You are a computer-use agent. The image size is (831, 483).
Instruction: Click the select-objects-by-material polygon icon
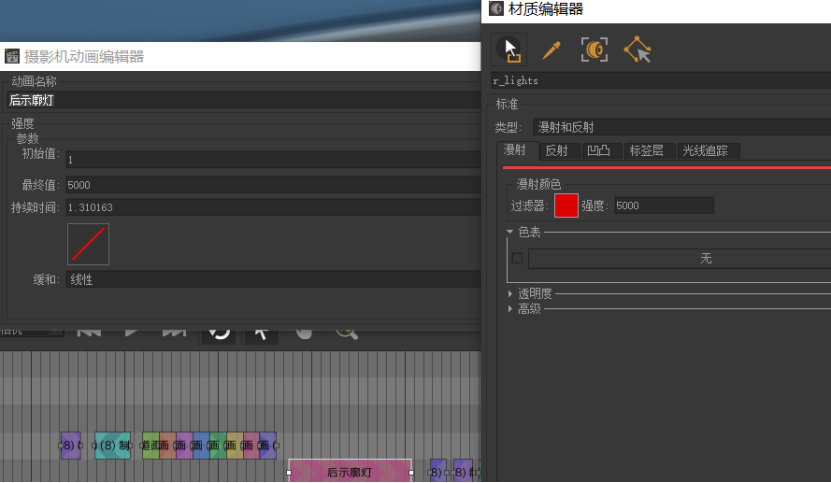coord(637,49)
